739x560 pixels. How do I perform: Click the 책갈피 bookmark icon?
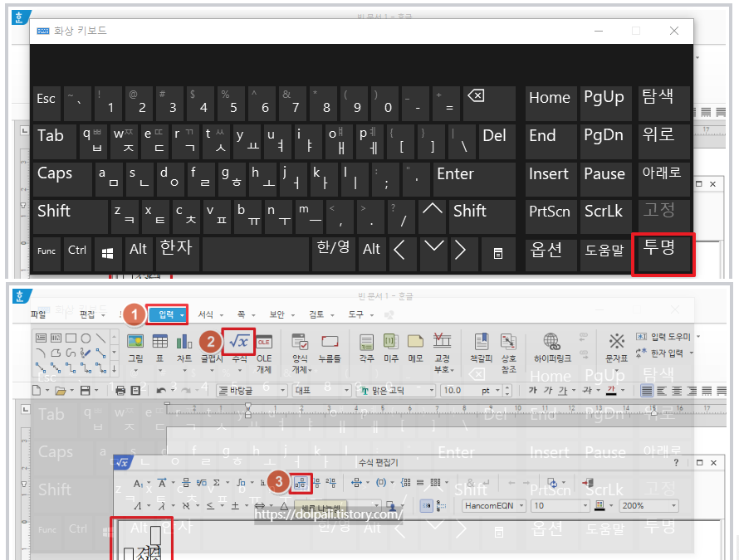point(482,342)
